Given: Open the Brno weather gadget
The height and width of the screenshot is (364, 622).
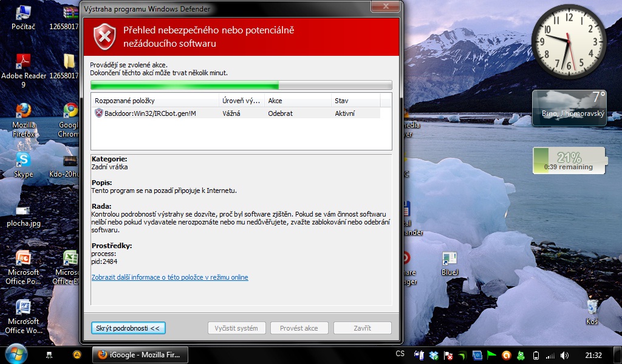Looking at the screenshot, I should point(569,108).
